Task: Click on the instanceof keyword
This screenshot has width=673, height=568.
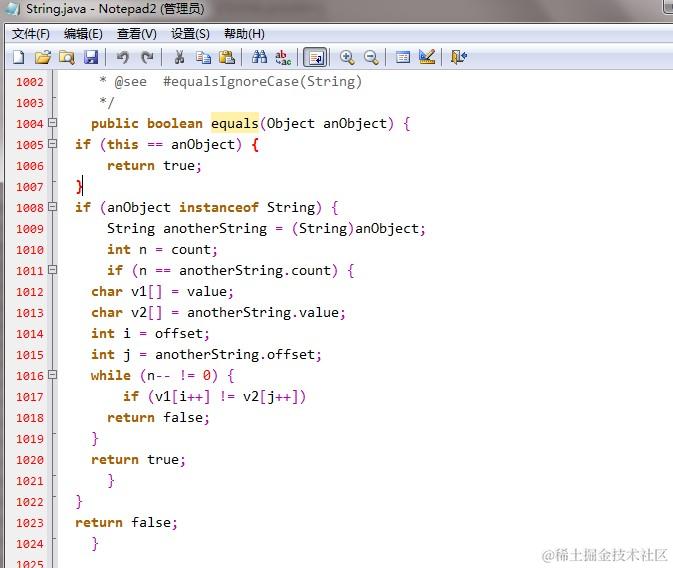Action: 219,207
